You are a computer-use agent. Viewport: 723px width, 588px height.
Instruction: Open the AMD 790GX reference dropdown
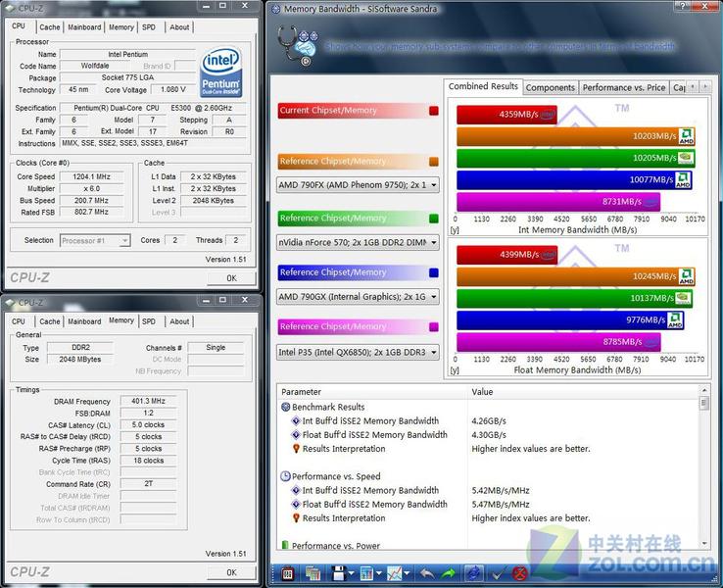tap(358, 297)
